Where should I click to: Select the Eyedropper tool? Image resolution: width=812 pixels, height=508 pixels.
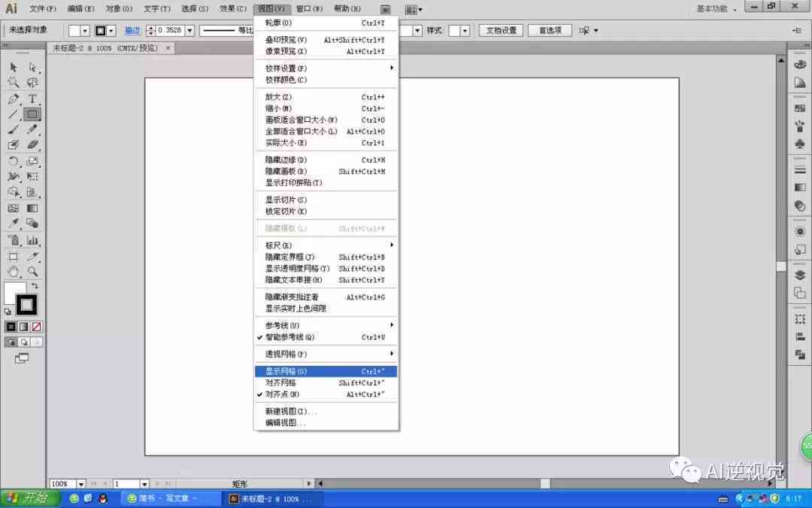[14, 224]
